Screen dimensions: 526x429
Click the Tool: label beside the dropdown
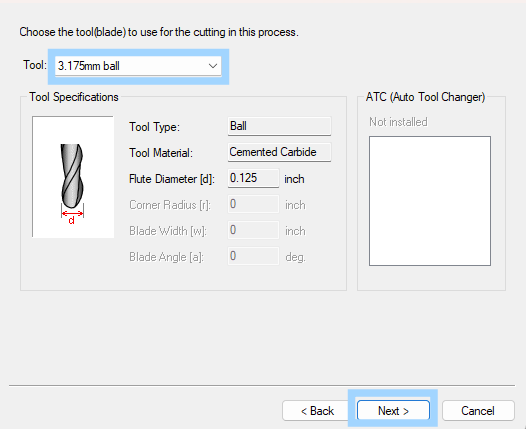[35, 65]
